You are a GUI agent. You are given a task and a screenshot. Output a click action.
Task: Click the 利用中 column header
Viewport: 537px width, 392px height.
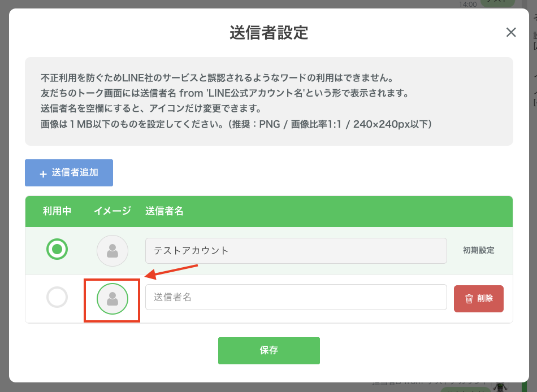click(57, 211)
